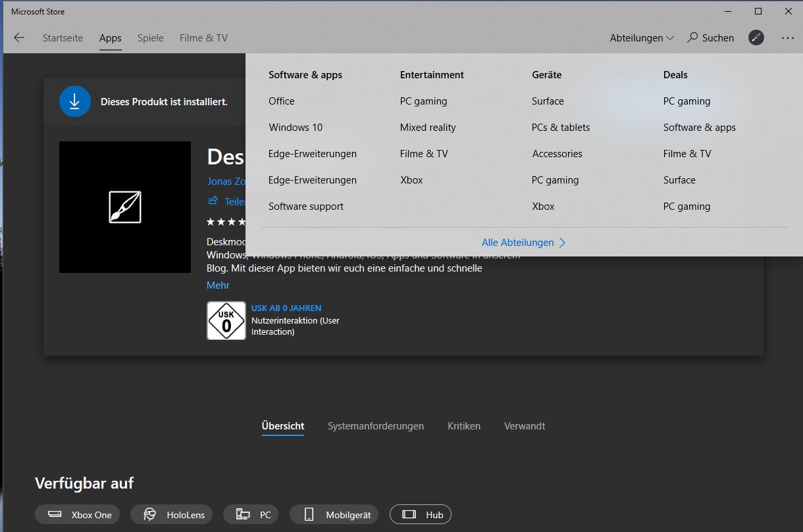Image resolution: width=803 pixels, height=532 pixels.
Task: Expand description with Mehr link
Action: tap(218, 285)
